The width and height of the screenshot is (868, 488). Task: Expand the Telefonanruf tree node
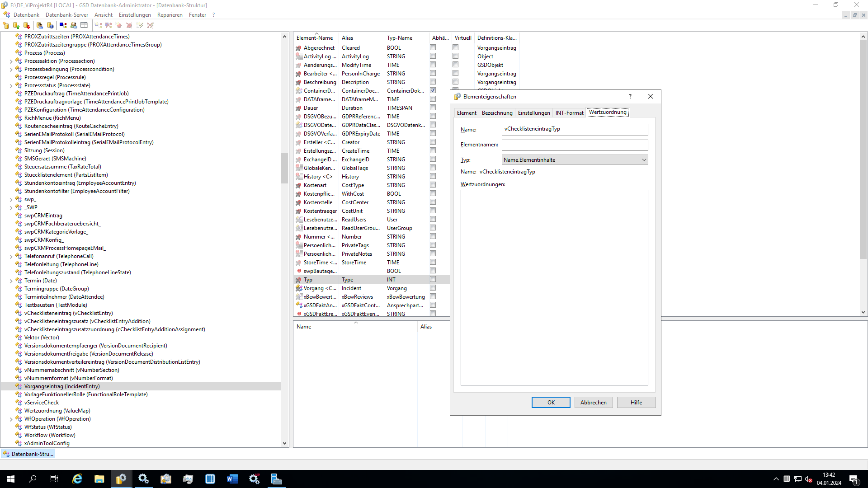coord(11,257)
